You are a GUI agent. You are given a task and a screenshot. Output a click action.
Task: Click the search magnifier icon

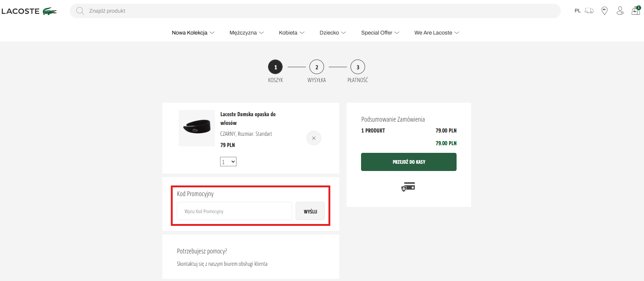click(x=80, y=11)
